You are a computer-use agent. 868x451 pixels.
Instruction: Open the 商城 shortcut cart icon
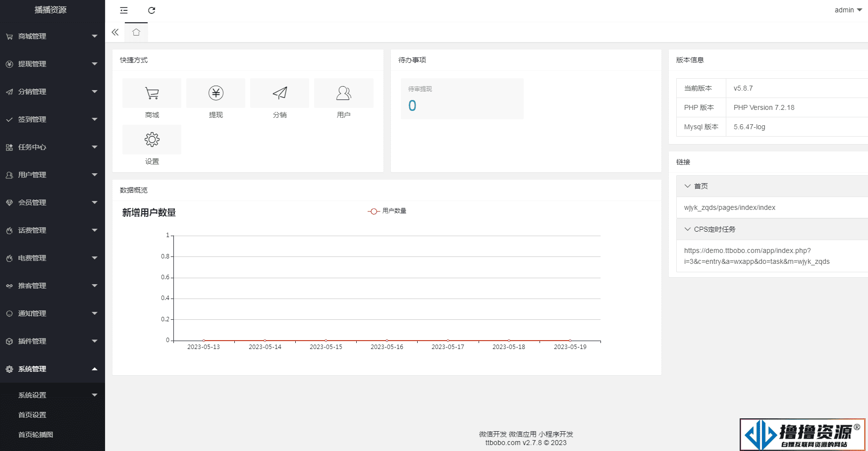152,93
